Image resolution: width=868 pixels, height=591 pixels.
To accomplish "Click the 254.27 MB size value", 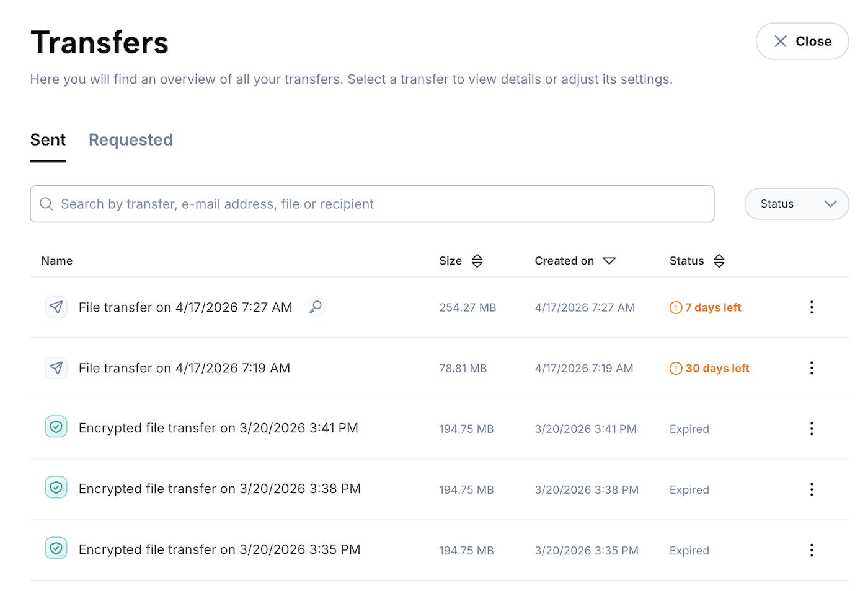I will point(467,307).
